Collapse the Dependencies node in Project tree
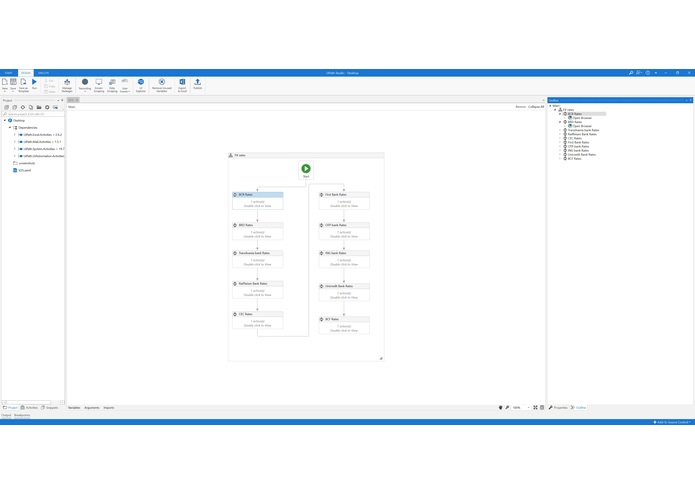The width and height of the screenshot is (695, 494). pos(10,128)
